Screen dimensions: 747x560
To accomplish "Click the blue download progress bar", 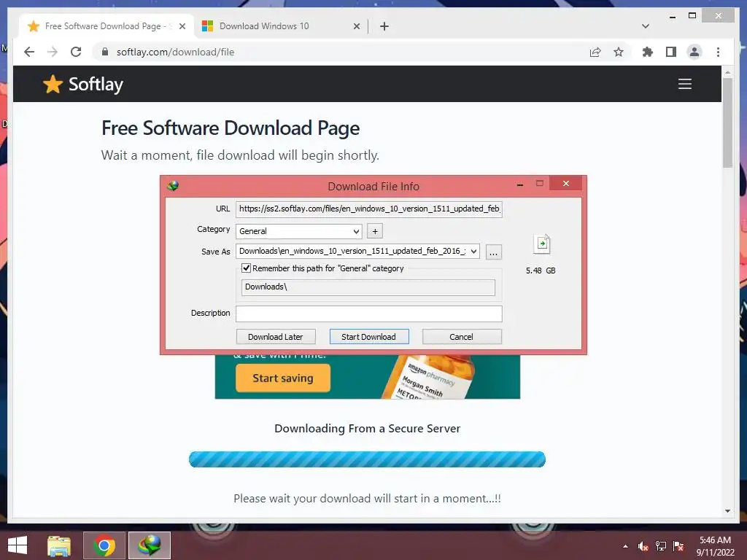I will (x=368, y=459).
